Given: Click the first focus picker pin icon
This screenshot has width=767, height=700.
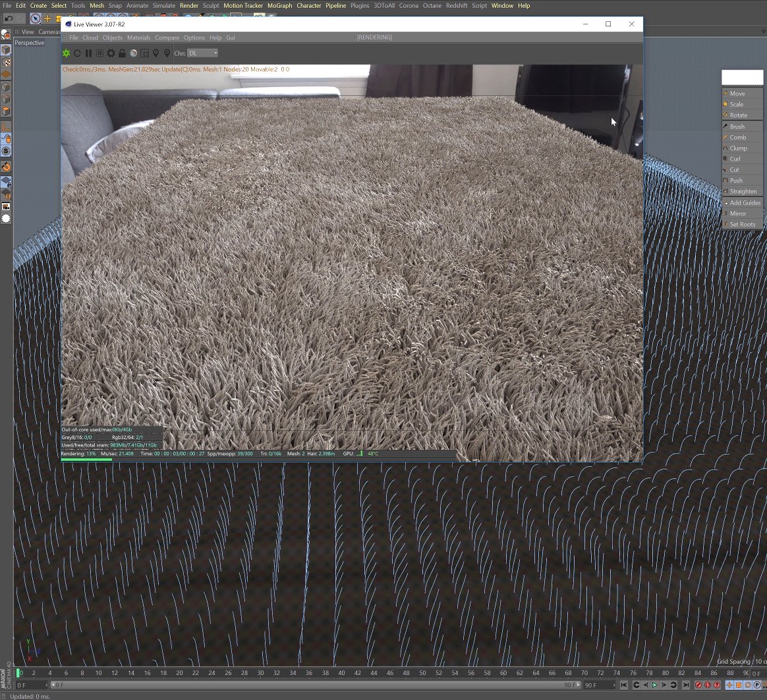Looking at the screenshot, I should pyautogui.click(x=156, y=53).
